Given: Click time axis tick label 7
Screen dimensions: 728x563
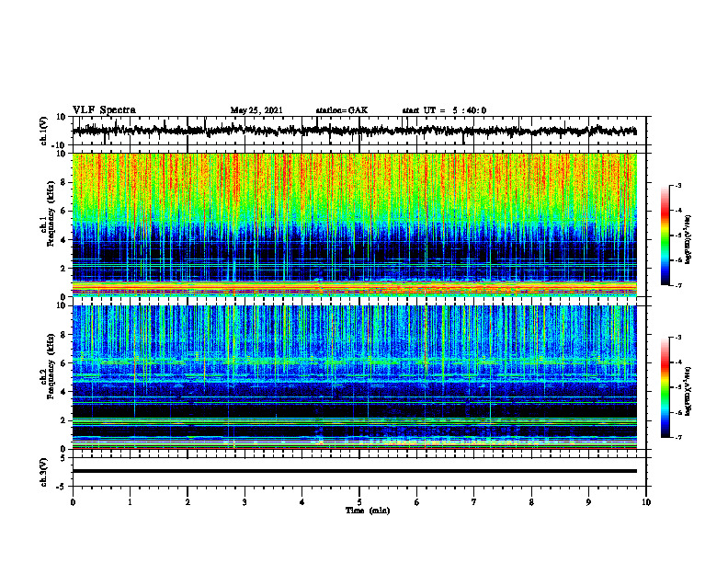Looking at the screenshot, I should coord(474,502).
